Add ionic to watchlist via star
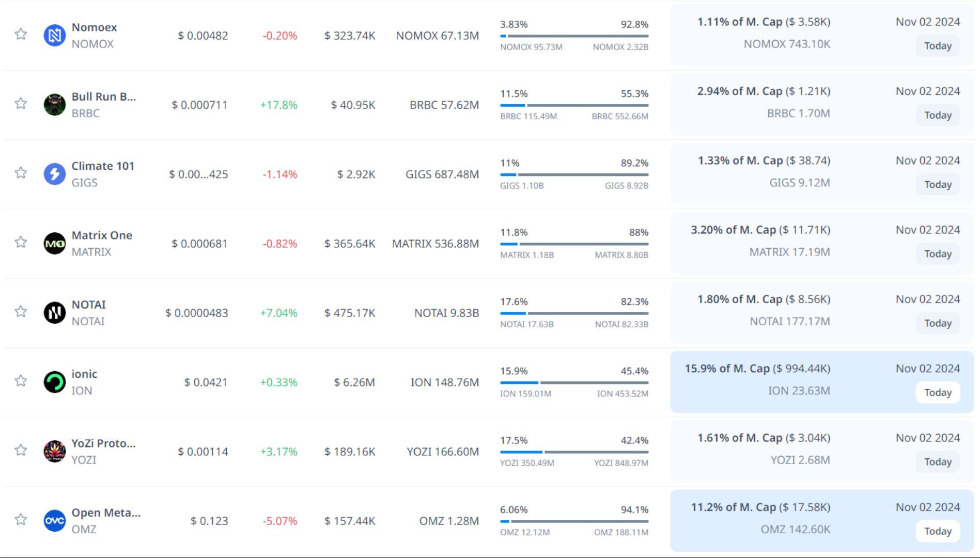980x558 pixels. point(21,381)
